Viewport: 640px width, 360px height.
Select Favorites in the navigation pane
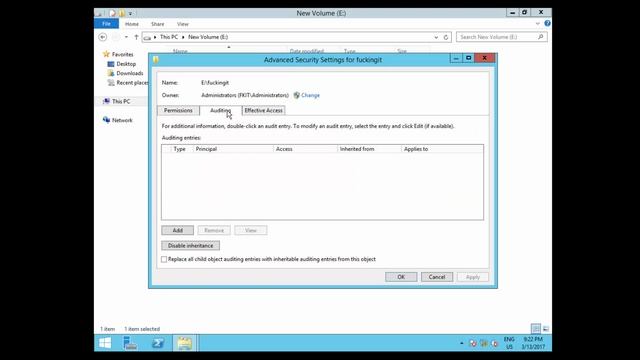tap(122, 54)
